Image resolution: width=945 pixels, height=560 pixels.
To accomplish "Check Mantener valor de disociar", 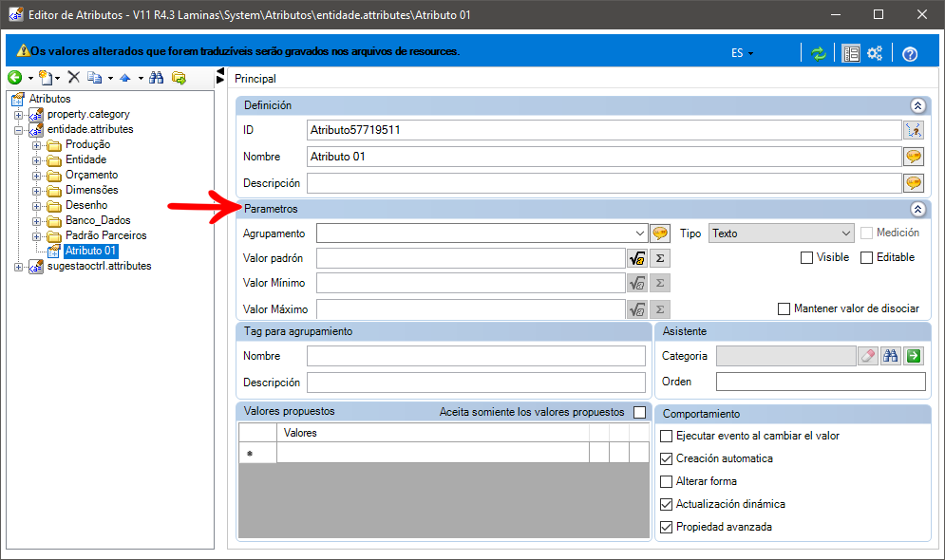I will pyautogui.click(x=784, y=308).
